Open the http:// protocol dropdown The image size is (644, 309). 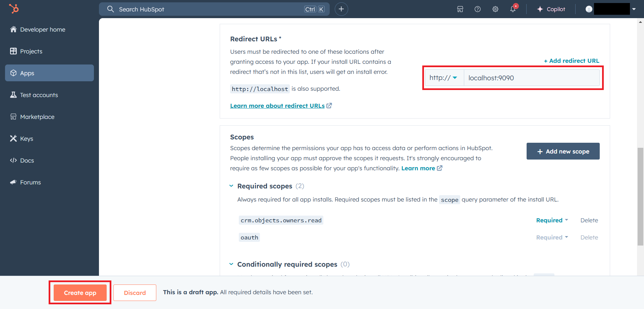444,78
